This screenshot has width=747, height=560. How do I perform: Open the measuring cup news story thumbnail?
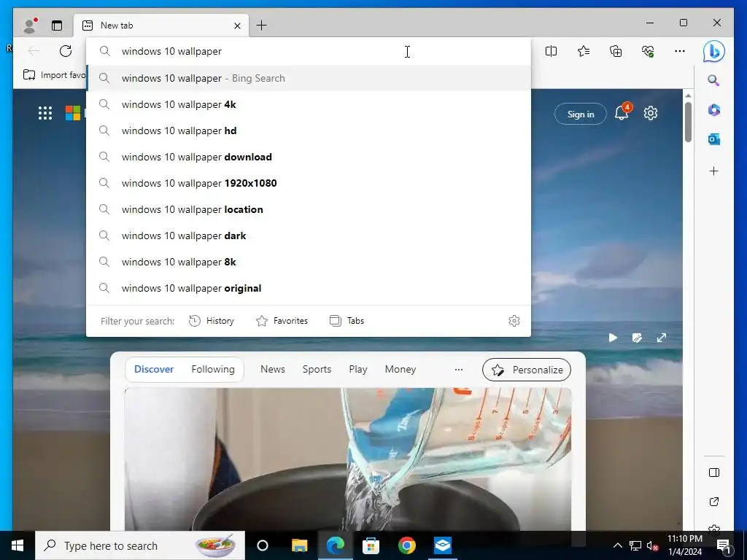(348, 459)
